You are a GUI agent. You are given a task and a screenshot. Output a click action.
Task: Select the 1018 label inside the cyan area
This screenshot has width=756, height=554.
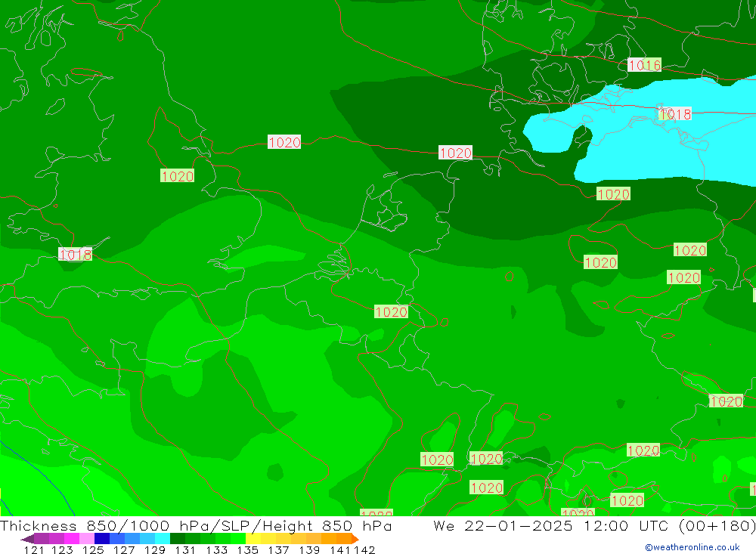coord(675,114)
